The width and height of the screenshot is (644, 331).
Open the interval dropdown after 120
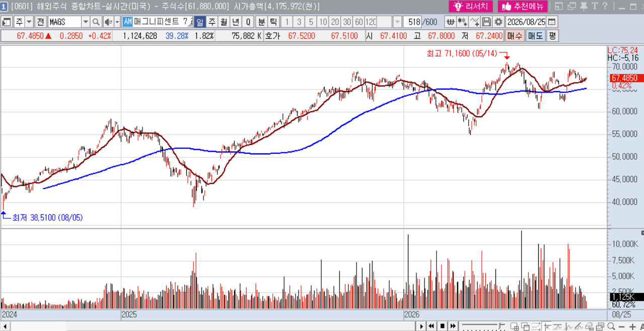(397, 22)
